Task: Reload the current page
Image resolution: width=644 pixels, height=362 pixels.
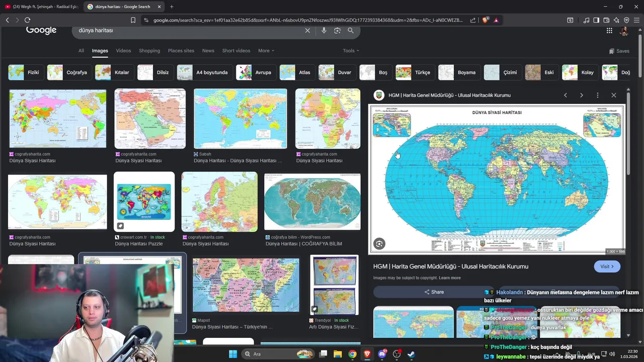Action: [x=27, y=20]
